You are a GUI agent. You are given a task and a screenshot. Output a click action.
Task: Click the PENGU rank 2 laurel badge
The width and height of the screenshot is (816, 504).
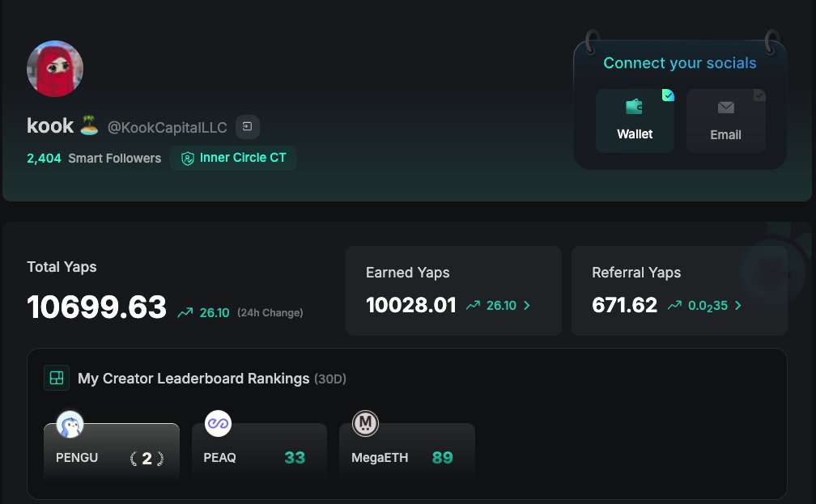147,458
